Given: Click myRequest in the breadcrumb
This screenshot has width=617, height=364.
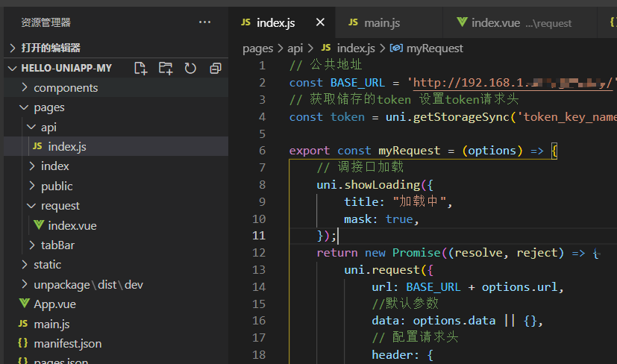Looking at the screenshot, I should 434,48.
